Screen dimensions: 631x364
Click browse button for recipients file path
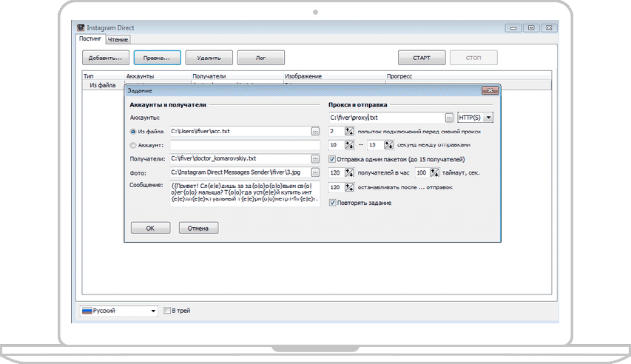[315, 158]
